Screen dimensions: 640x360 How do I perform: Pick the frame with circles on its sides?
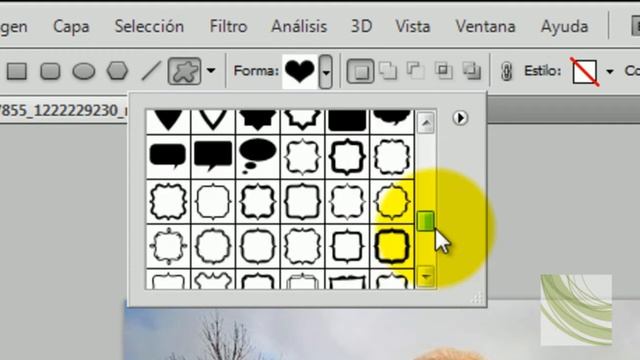pos(168,246)
